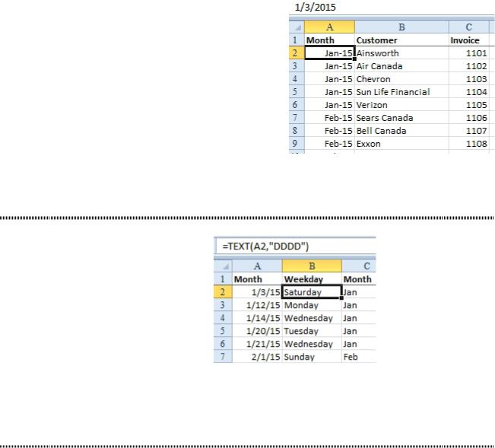Select the Tuesday cell
Image resolution: width=495 pixels, height=448 pixels.
(x=312, y=331)
